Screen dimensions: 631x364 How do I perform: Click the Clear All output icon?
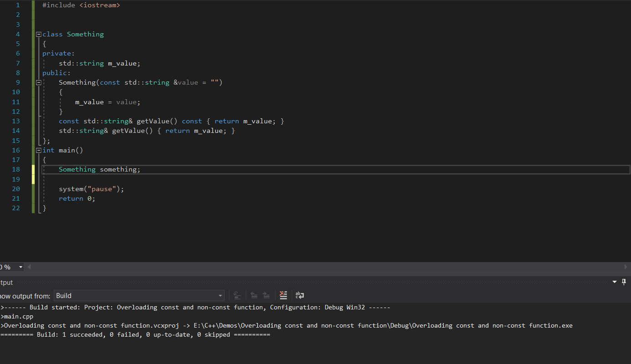coord(283,295)
